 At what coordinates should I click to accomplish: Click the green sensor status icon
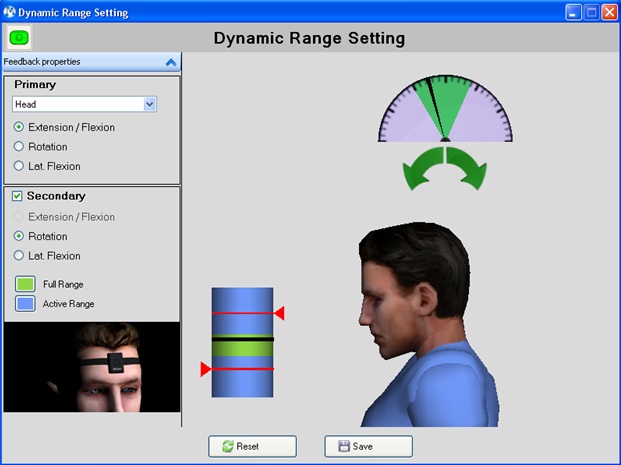19,38
